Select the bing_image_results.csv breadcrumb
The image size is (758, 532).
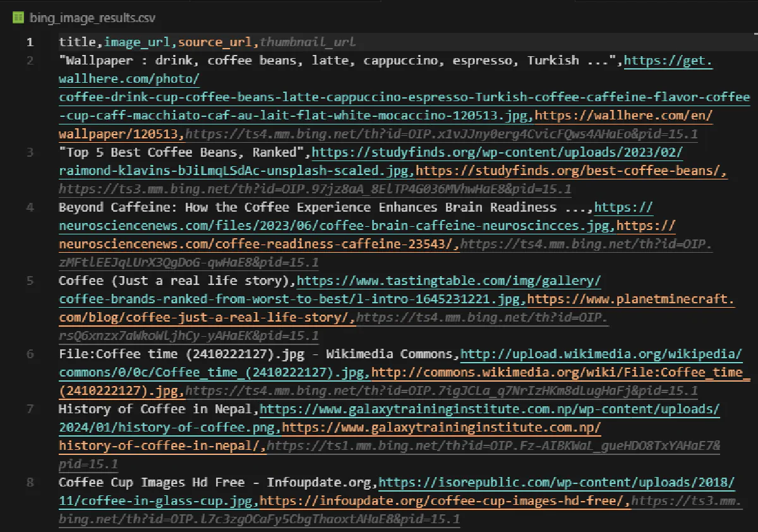click(92, 18)
